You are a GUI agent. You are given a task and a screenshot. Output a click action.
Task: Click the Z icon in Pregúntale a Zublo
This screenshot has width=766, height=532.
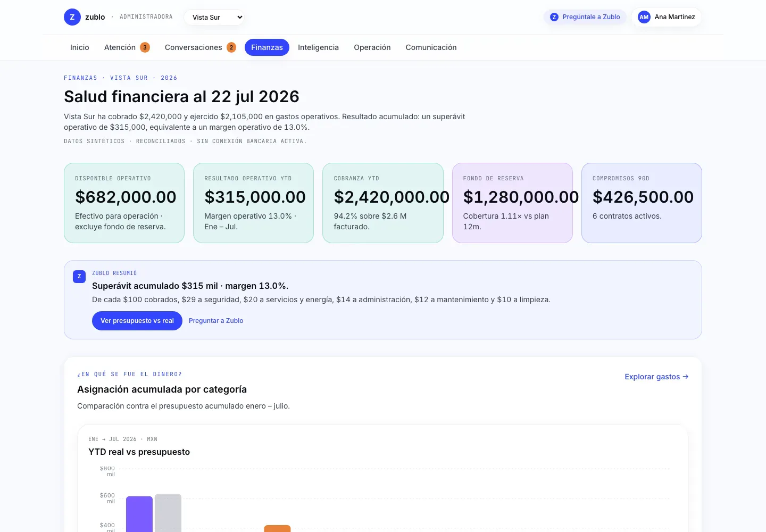pos(554,17)
